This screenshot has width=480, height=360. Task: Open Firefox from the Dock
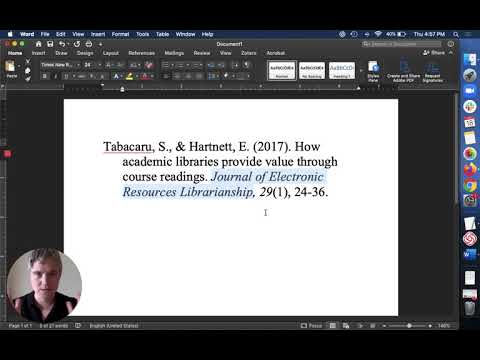(x=470, y=169)
